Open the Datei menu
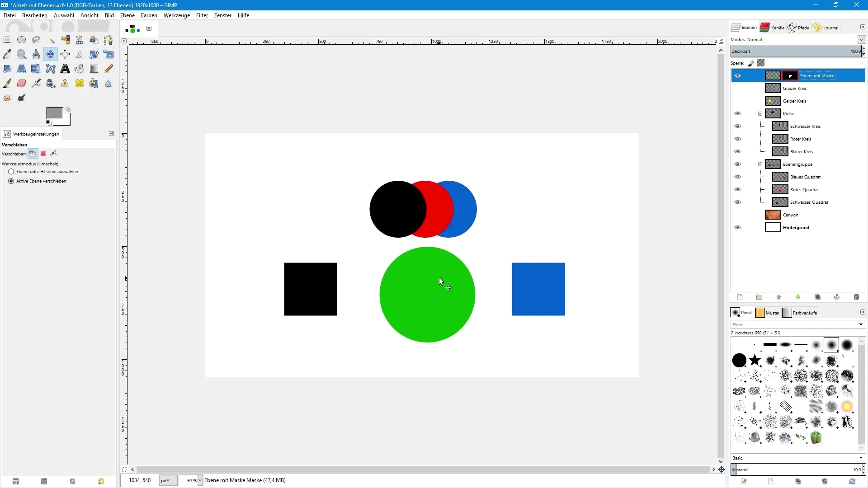The width and height of the screenshot is (868, 488). pos(9,15)
